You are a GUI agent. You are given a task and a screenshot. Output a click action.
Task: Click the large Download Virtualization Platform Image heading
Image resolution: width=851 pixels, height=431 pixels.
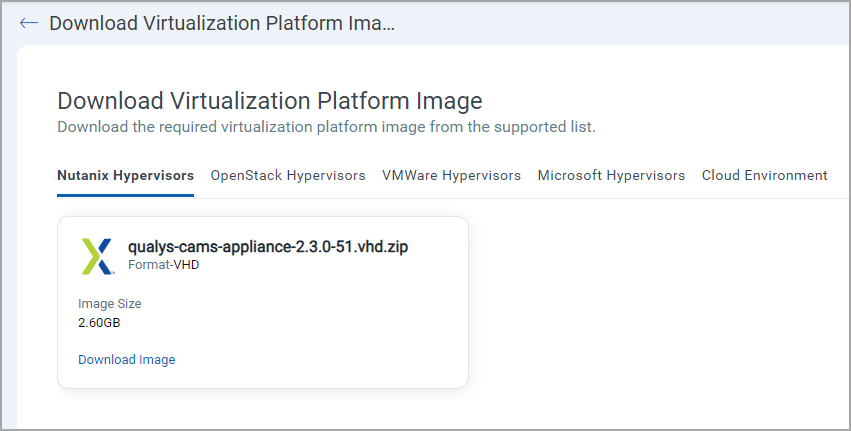pyautogui.click(x=270, y=101)
